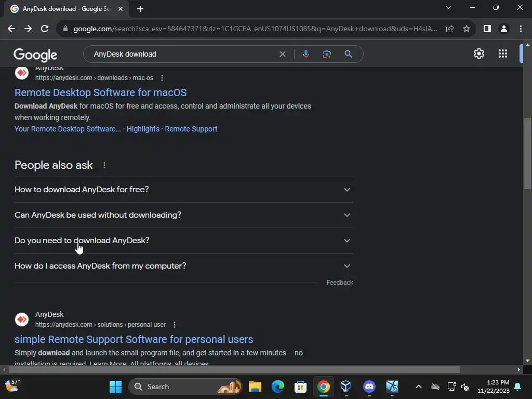The image size is (532, 399).
Task: Click the horizontal scrollbar thumb
Action: click(x=234, y=369)
